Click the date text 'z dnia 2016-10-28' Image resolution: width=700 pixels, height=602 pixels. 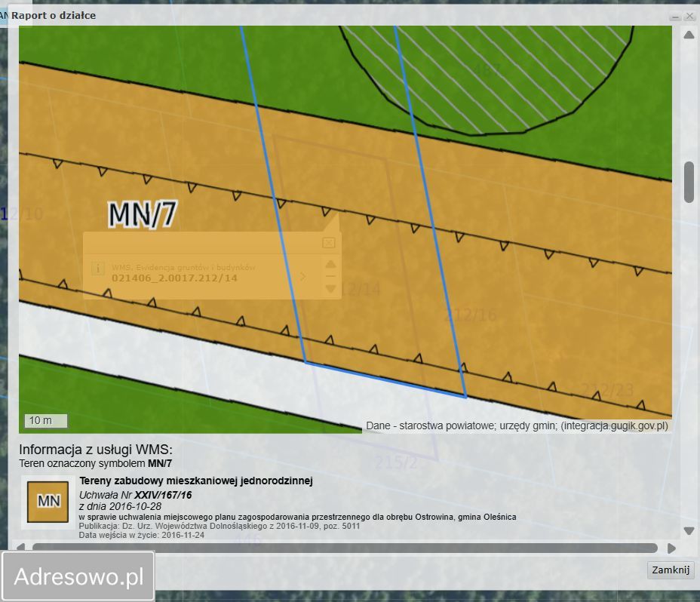click(120, 506)
